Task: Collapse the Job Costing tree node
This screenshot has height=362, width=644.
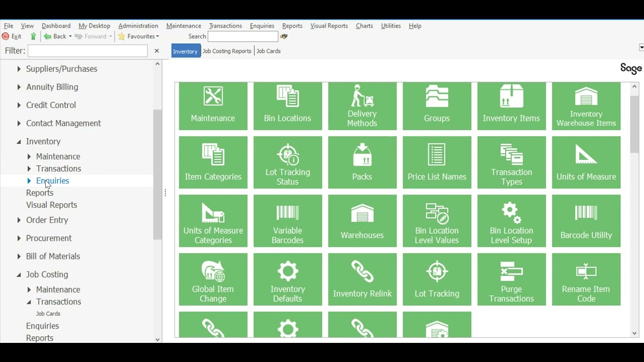Action: pyautogui.click(x=19, y=275)
